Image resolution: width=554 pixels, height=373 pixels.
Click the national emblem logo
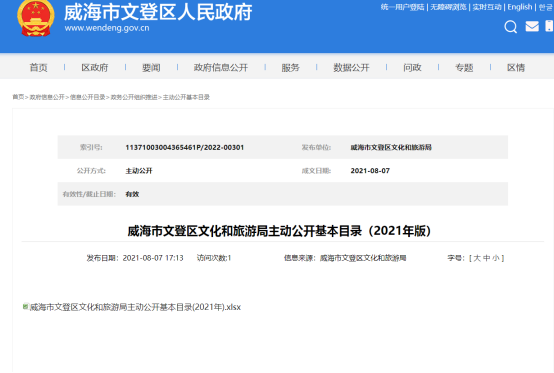(x=36, y=18)
